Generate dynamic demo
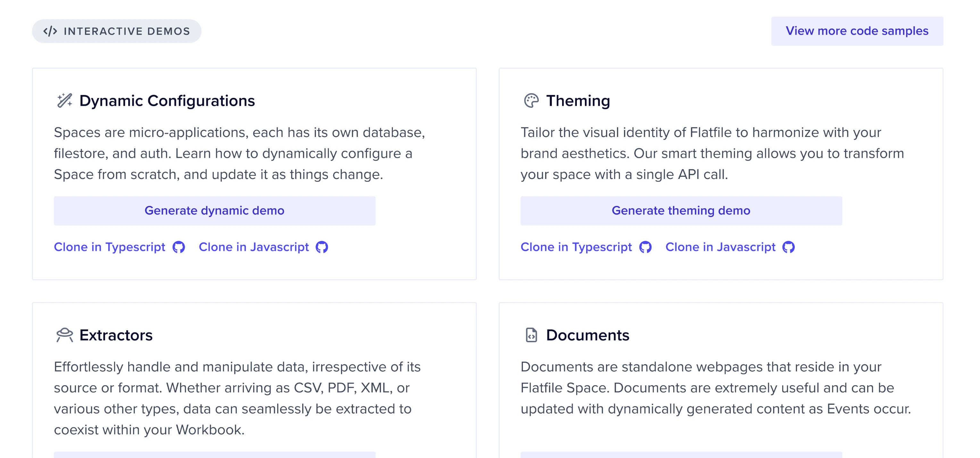Viewport: 980px width, 458px height. pyautogui.click(x=214, y=210)
